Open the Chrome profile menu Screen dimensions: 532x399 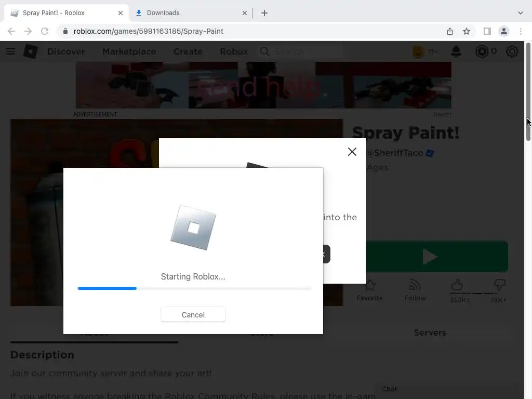click(x=504, y=31)
